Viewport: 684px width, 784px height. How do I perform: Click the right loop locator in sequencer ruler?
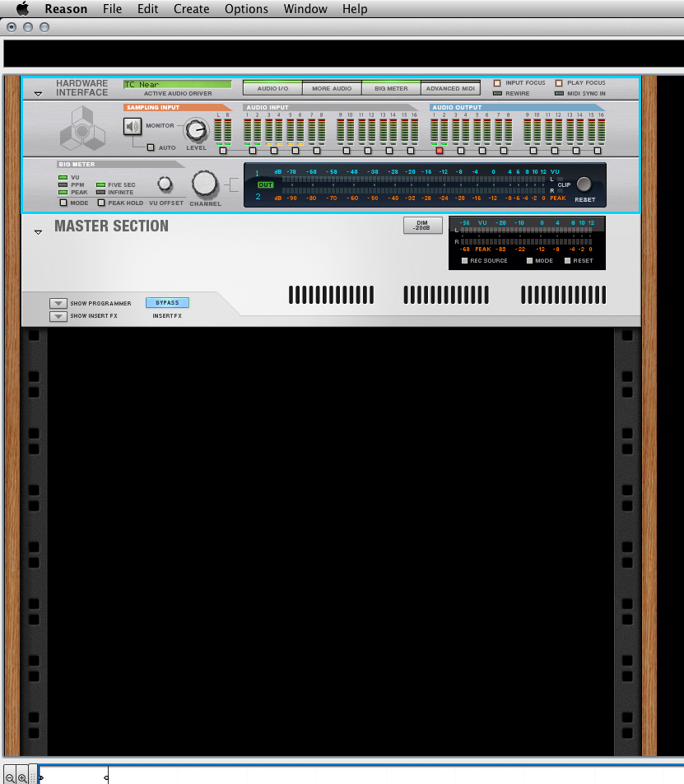click(106, 777)
